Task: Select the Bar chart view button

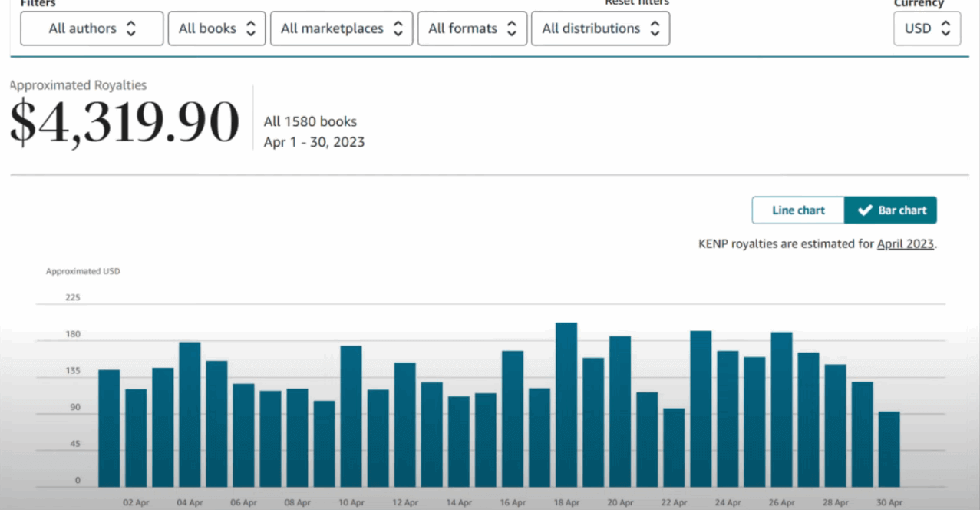Action: pyautogui.click(x=891, y=210)
